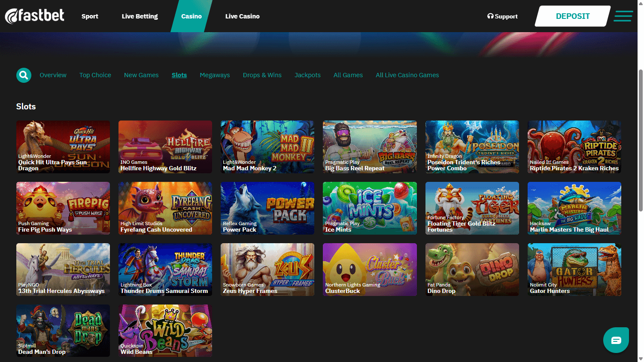Browse the Megaways category
Image resolution: width=644 pixels, height=362 pixels.
(x=215, y=75)
